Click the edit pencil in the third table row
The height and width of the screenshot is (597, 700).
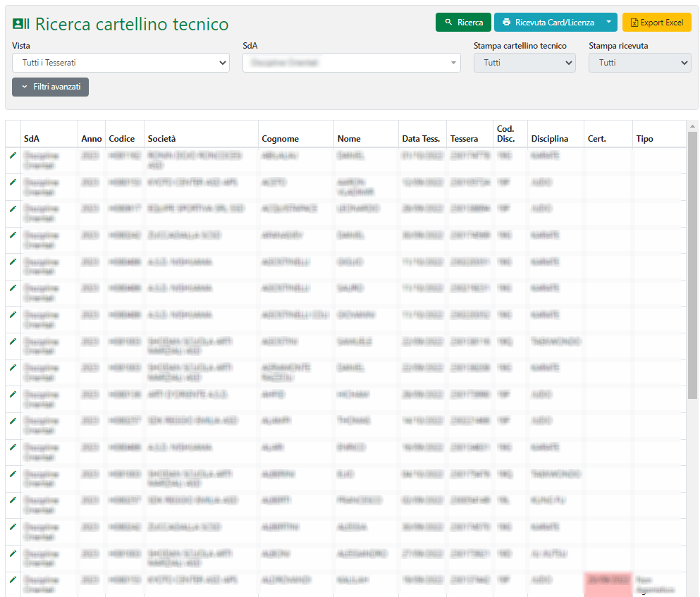pyautogui.click(x=13, y=209)
